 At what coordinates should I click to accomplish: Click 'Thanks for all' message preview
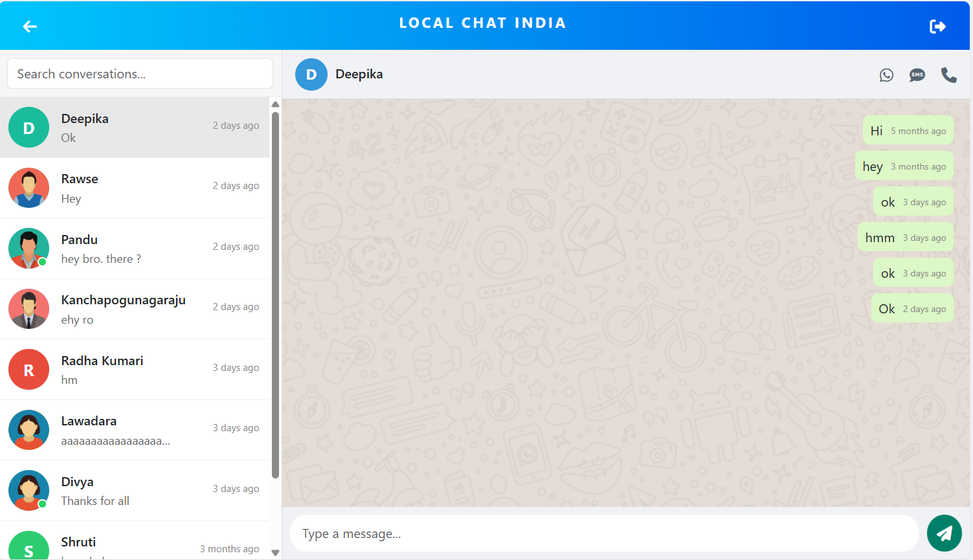95,501
